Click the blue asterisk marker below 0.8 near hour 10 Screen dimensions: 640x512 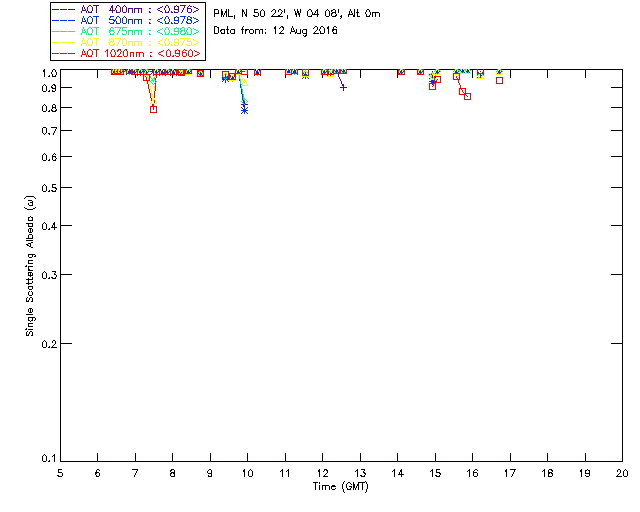pos(244,110)
